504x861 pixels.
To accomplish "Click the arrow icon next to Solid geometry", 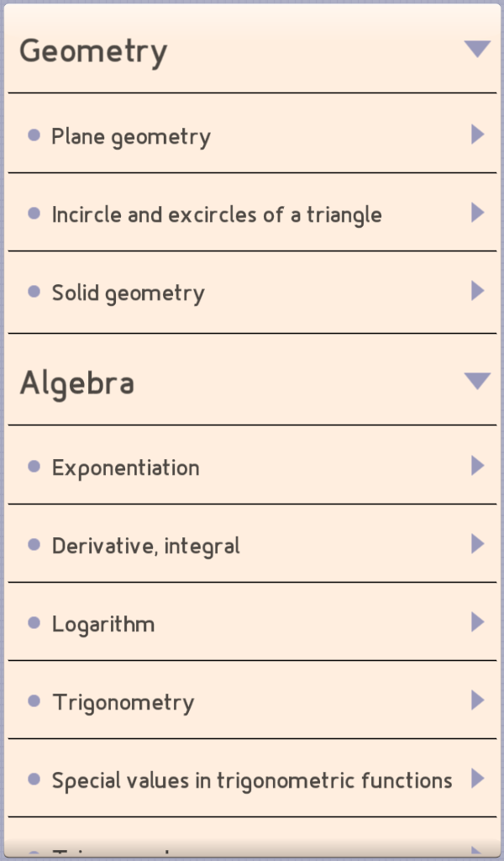I will click(477, 292).
